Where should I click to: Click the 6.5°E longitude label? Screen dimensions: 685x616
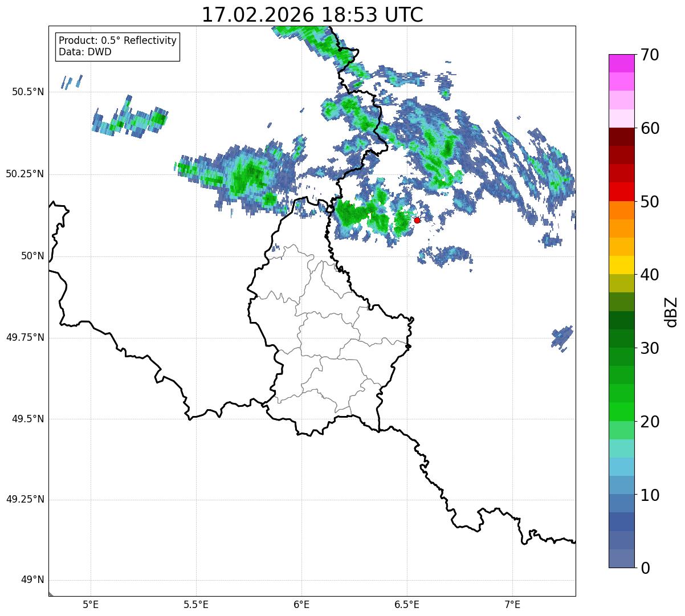pyautogui.click(x=407, y=605)
